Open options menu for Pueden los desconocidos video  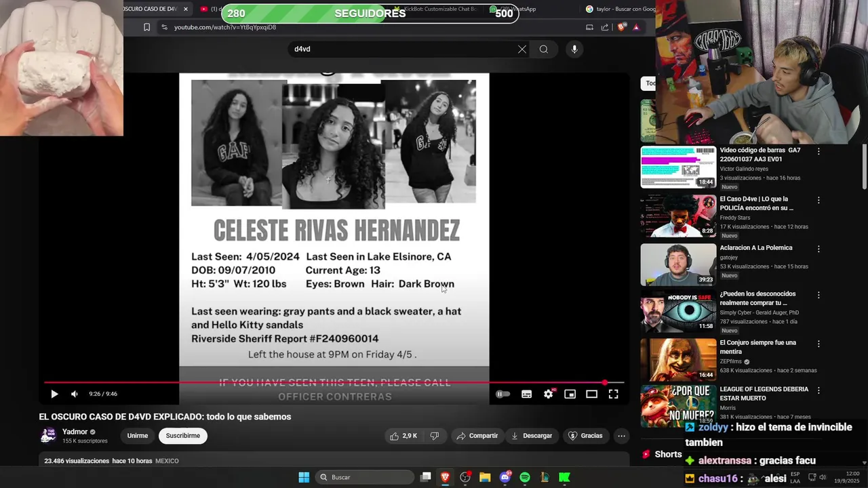click(x=818, y=296)
